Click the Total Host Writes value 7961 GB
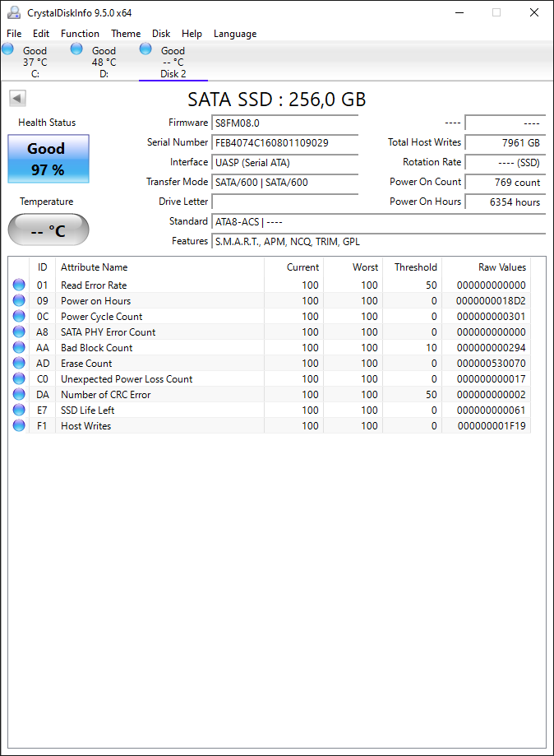 pos(506,142)
